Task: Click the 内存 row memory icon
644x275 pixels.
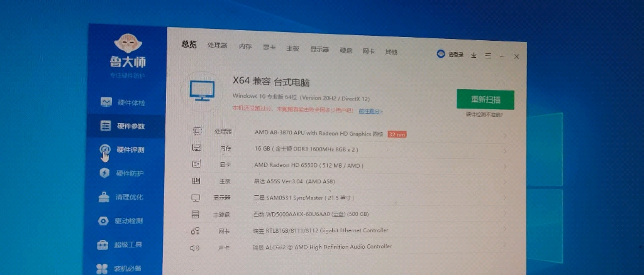Action: click(x=197, y=148)
